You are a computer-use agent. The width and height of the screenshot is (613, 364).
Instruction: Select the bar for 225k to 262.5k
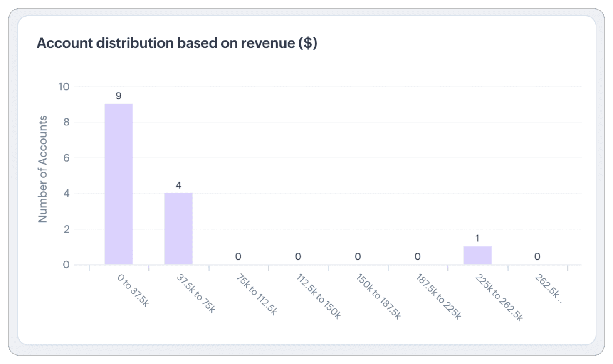tap(477, 255)
